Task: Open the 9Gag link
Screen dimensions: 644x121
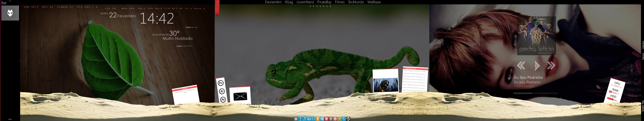Action: (x=289, y=2)
